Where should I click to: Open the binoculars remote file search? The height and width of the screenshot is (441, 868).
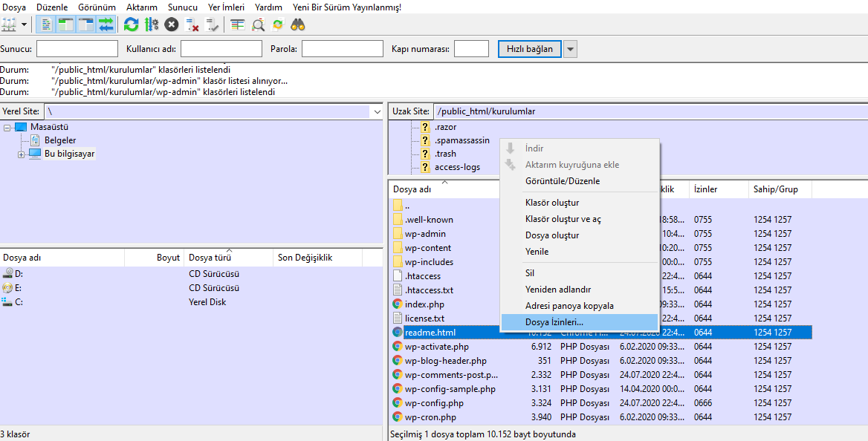tap(298, 24)
